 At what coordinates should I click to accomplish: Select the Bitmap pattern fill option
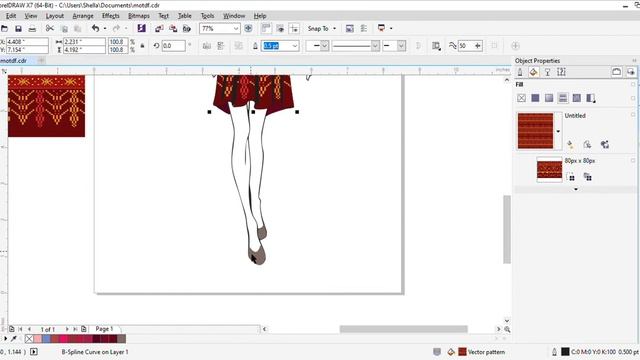pos(576,98)
